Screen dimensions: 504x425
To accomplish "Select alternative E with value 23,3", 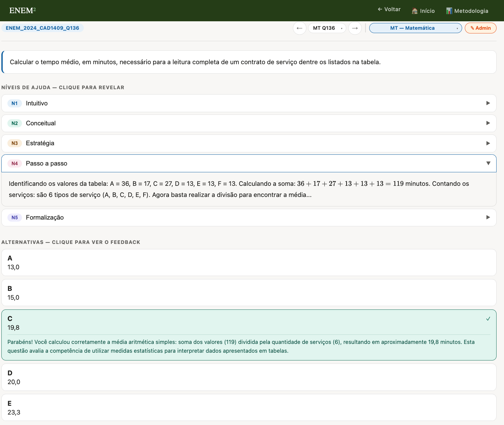I will pyautogui.click(x=249, y=407).
